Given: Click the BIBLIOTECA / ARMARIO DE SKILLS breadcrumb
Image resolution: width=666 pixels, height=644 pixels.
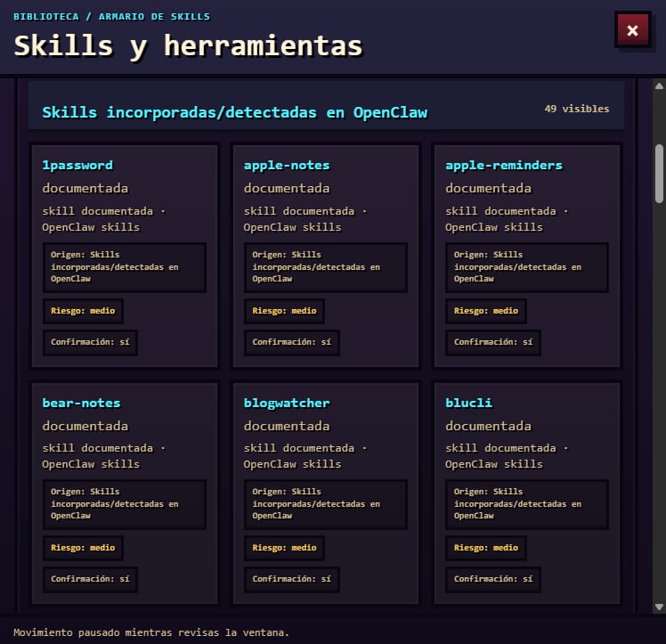Looking at the screenshot, I should click(111, 17).
